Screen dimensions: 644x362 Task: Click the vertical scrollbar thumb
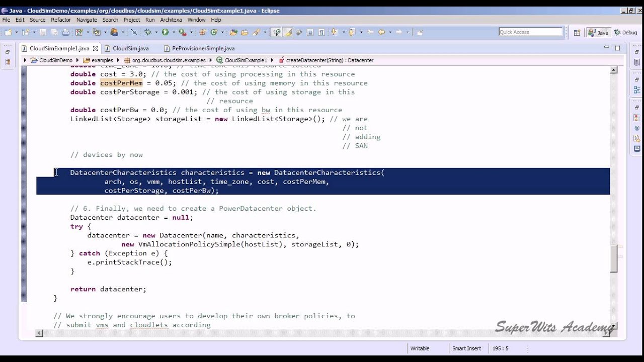pos(614,259)
